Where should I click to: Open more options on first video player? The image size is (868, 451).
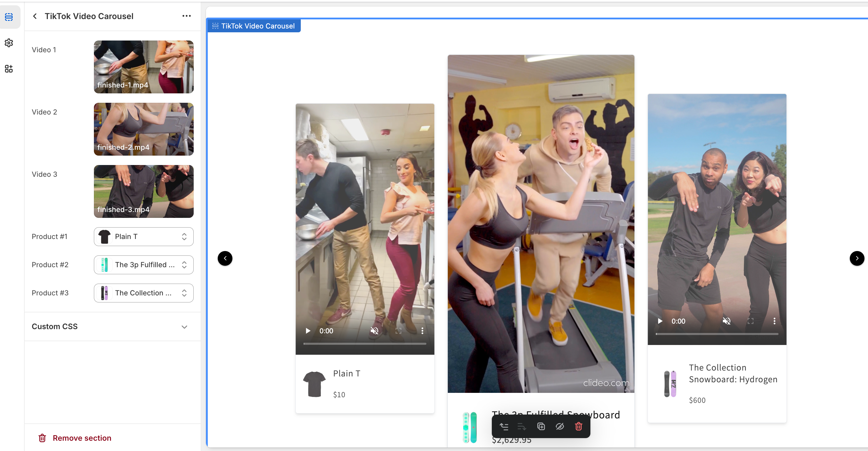point(422,331)
